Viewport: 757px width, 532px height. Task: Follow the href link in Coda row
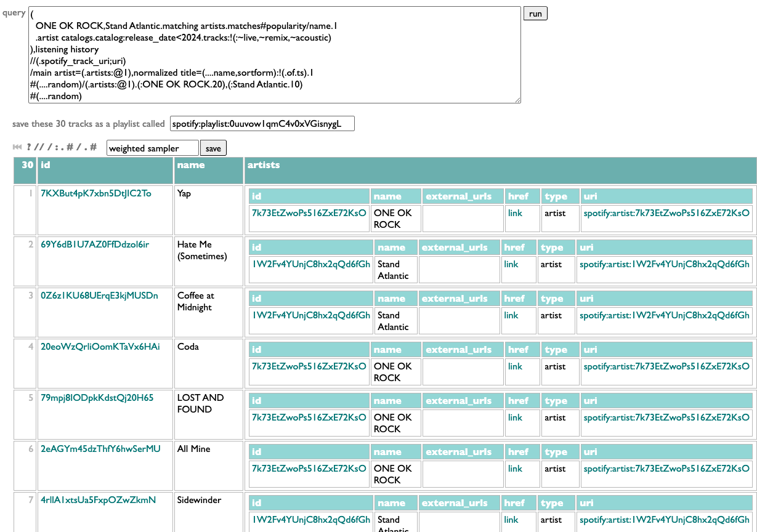pos(515,366)
